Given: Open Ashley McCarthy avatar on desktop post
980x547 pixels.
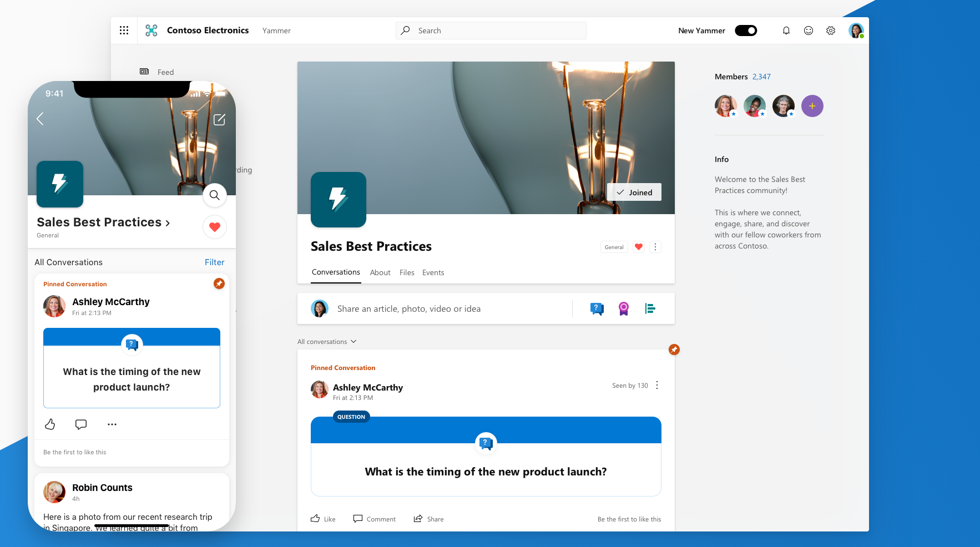Looking at the screenshot, I should [320, 389].
